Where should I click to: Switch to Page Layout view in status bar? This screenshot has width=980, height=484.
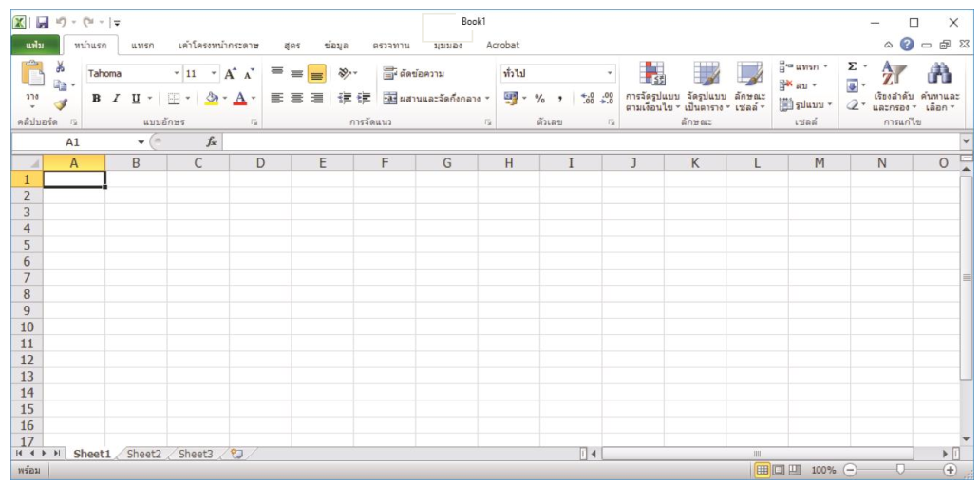click(x=779, y=470)
